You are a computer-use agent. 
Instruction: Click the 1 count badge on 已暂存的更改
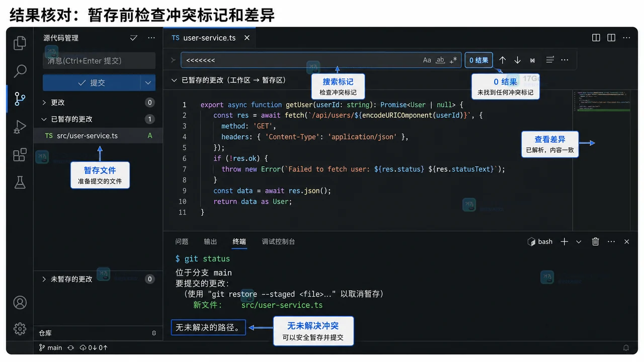(149, 119)
